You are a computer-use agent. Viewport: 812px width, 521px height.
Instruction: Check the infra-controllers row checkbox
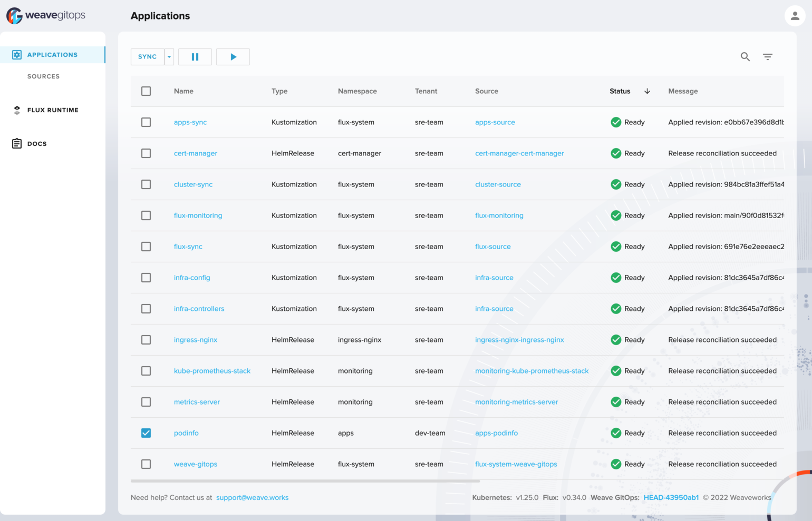146,309
